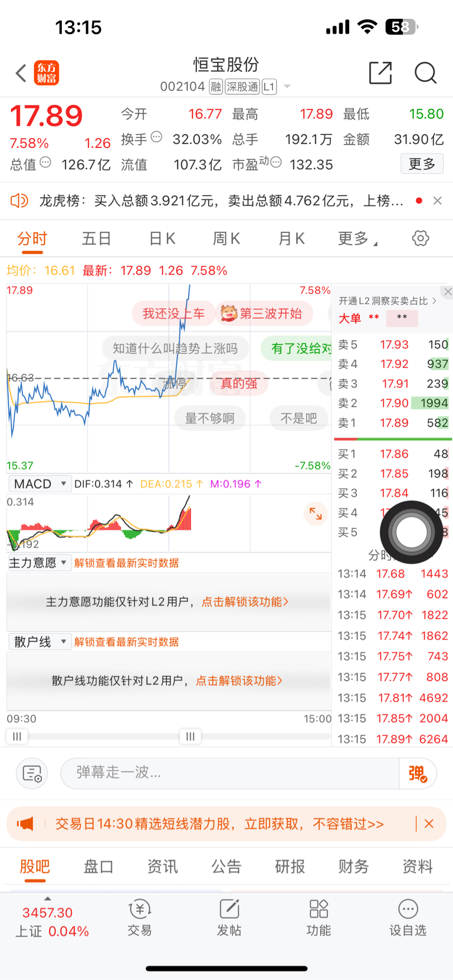Open the 主力意愿 indicator dropdown

pos(40,563)
